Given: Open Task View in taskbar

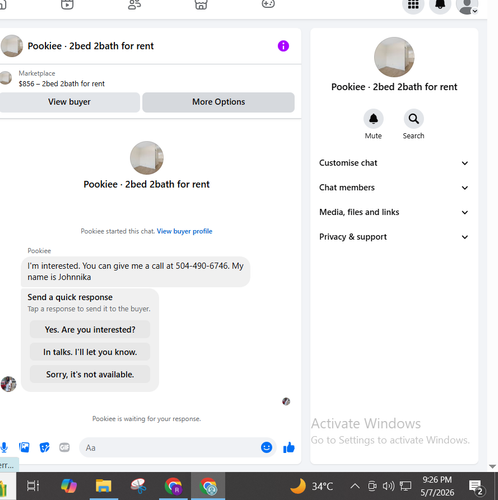Looking at the screenshot, I should (33, 486).
